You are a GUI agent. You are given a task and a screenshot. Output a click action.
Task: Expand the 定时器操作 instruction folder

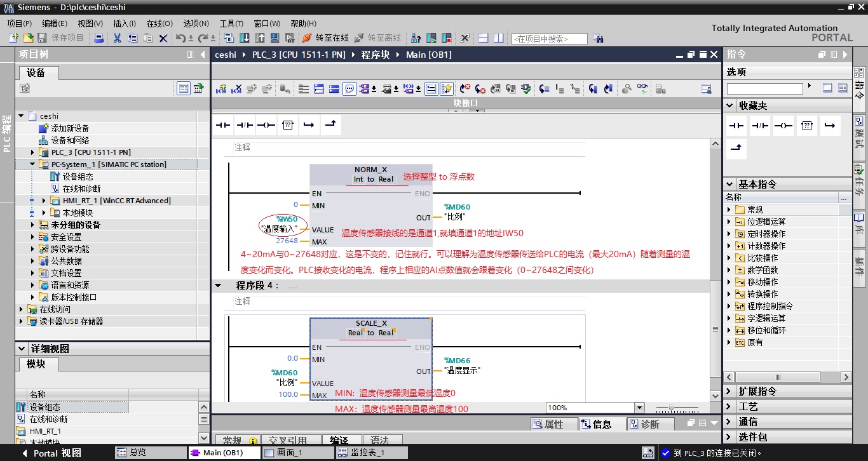[729, 234]
